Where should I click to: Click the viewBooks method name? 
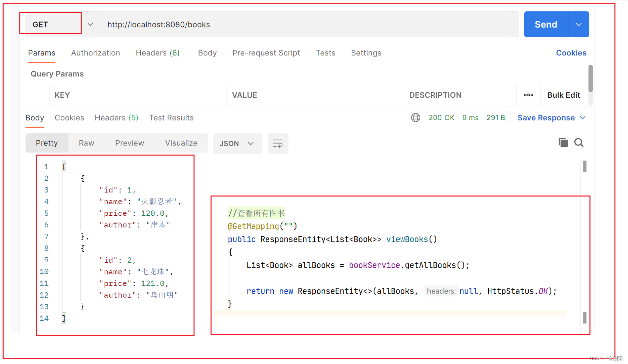coord(407,239)
